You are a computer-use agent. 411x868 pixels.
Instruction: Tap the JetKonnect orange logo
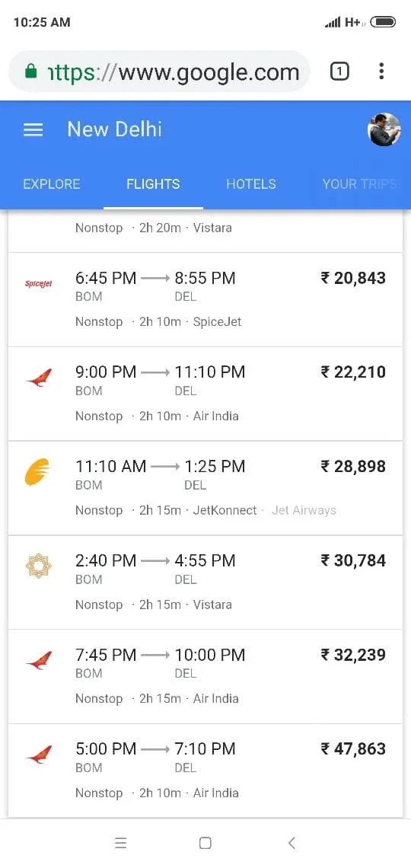pyautogui.click(x=37, y=472)
